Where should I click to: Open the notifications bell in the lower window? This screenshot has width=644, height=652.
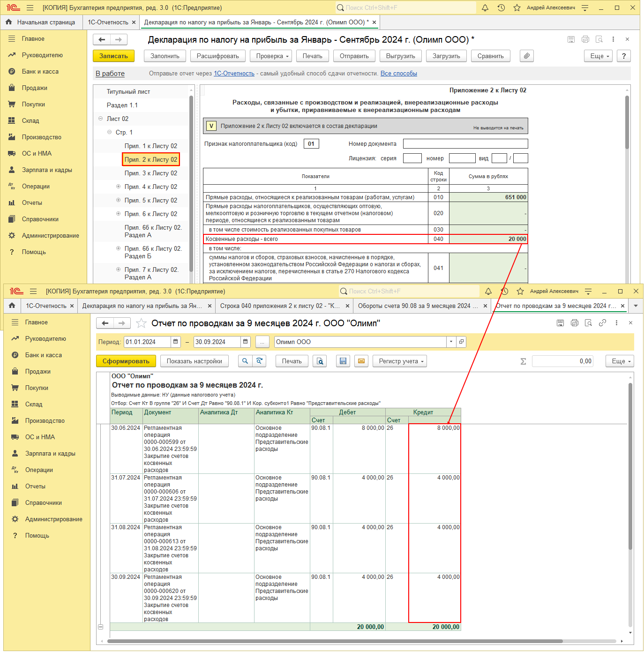[488, 291]
